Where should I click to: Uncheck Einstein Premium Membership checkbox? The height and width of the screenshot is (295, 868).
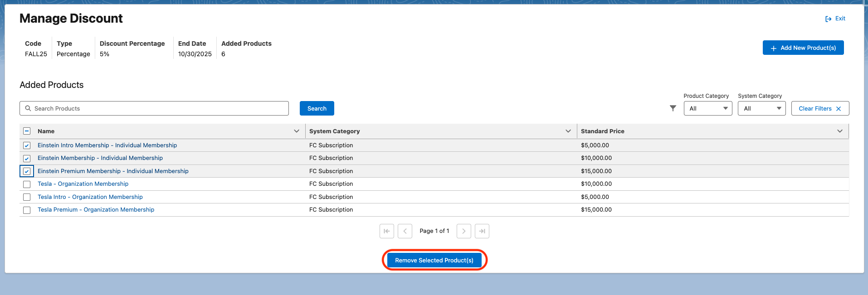(x=27, y=171)
